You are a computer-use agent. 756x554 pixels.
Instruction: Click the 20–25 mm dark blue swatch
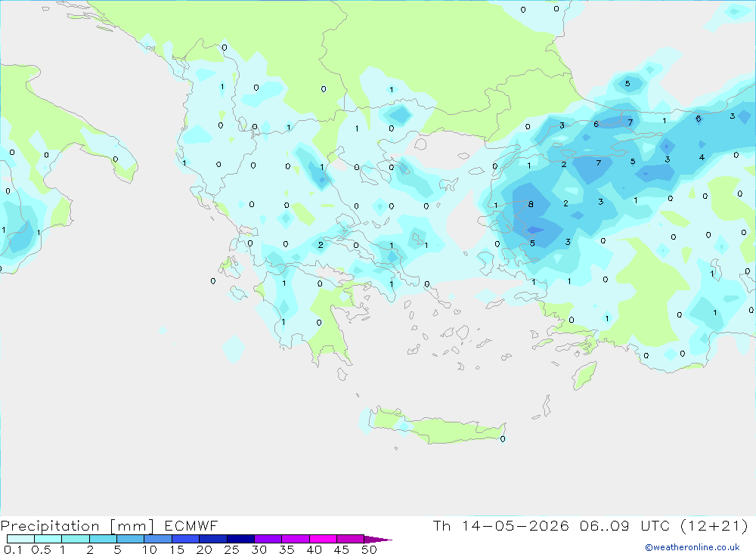212,539
